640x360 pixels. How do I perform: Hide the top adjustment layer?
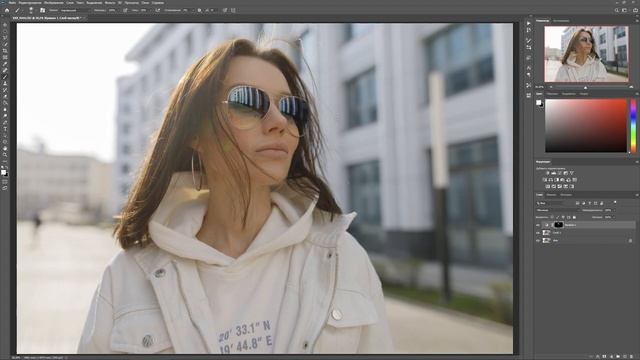pos(538,225)
